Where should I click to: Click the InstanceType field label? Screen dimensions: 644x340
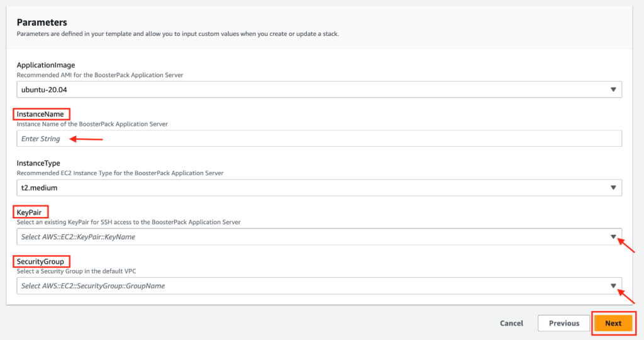(x=38, y=163)
